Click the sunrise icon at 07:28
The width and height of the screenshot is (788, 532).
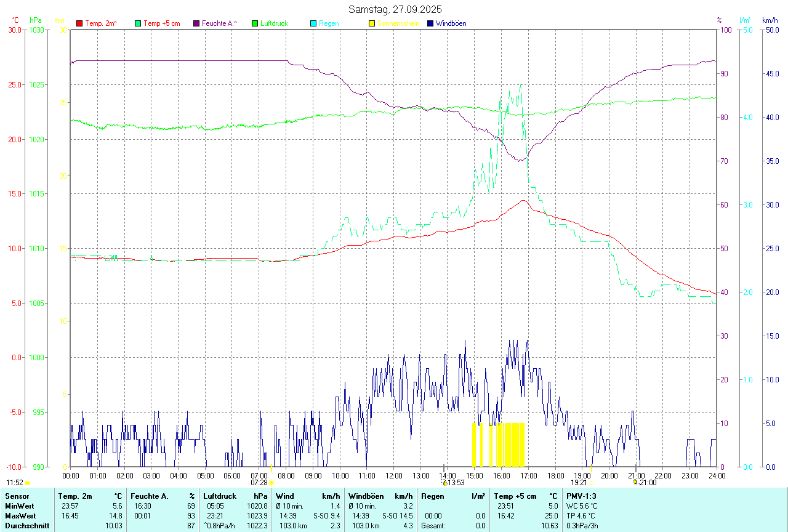click(x=271, y=483)
